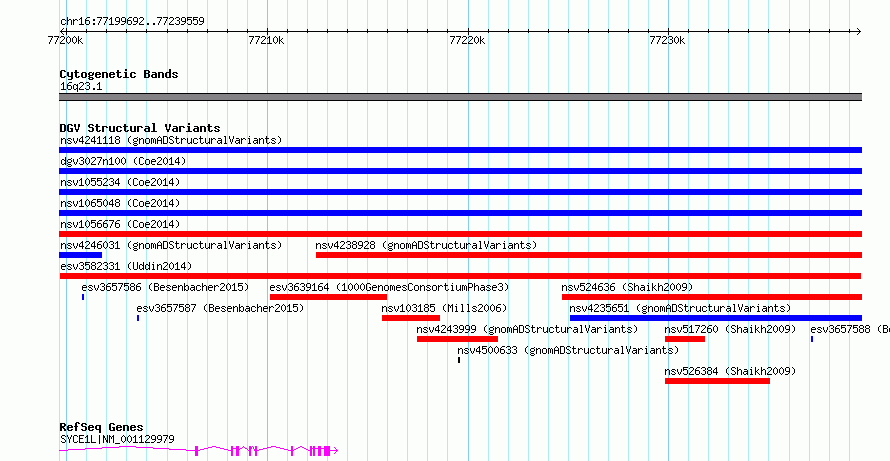Click the 77230k ruler position

pyautogui.click(x=668, y=41)
